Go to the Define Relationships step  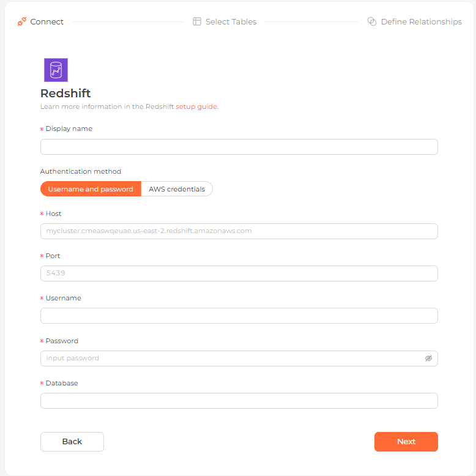point(421,21)
